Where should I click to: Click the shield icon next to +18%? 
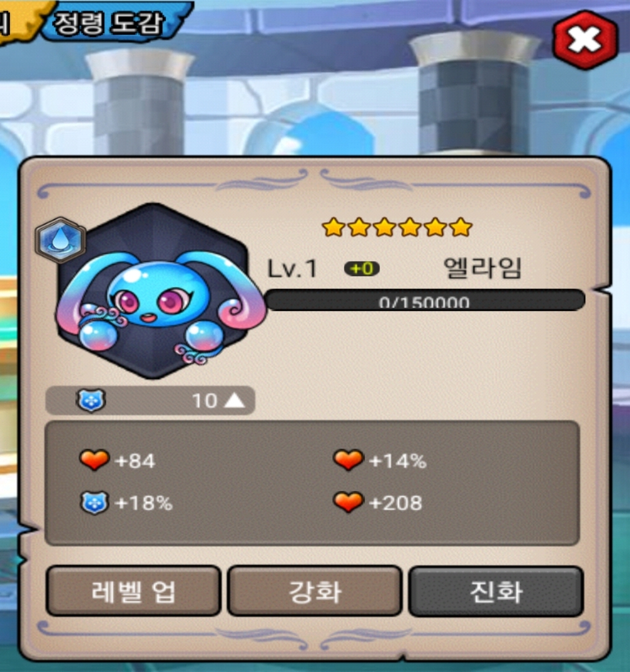(95, 502)
